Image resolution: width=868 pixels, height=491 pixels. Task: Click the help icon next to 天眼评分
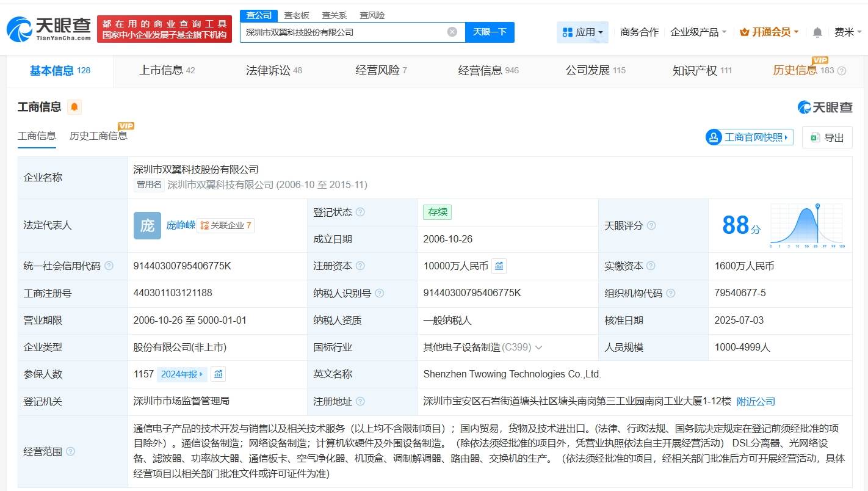click(x=651, y=225)
